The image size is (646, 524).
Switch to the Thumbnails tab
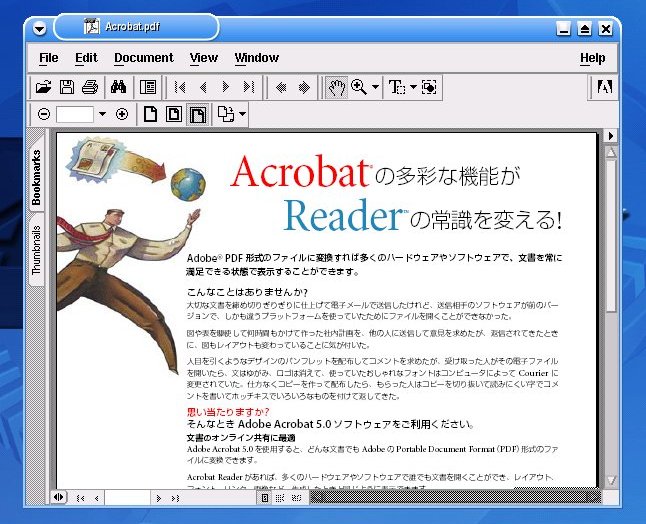[x=36, y=250]
